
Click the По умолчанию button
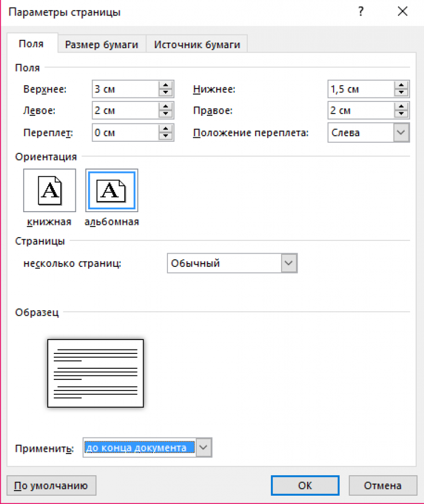[x=51, y=485]
